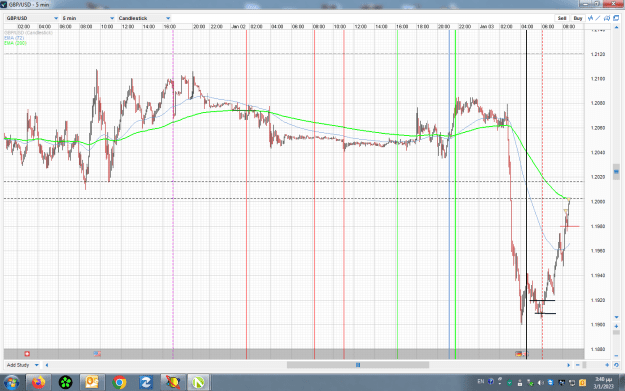The image size is (625, 391).
Task: Open the blue Z app on taskbar
Action: (145, 383)
